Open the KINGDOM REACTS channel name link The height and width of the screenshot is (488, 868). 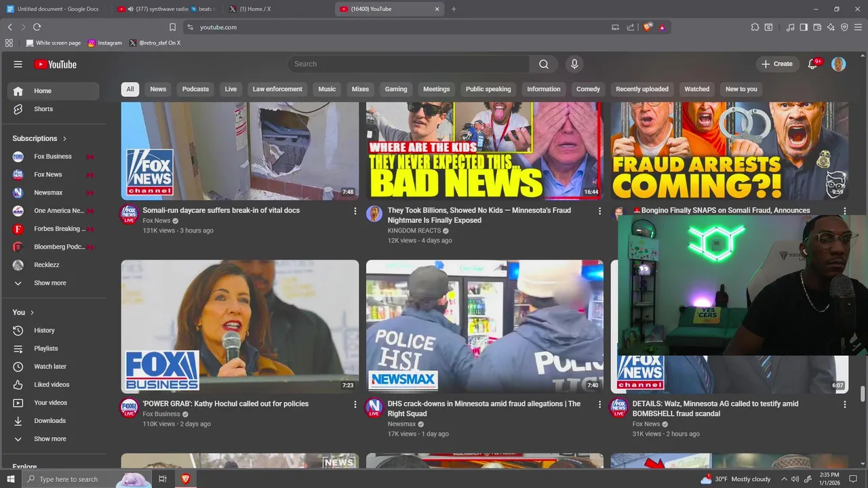click(414, 230)
